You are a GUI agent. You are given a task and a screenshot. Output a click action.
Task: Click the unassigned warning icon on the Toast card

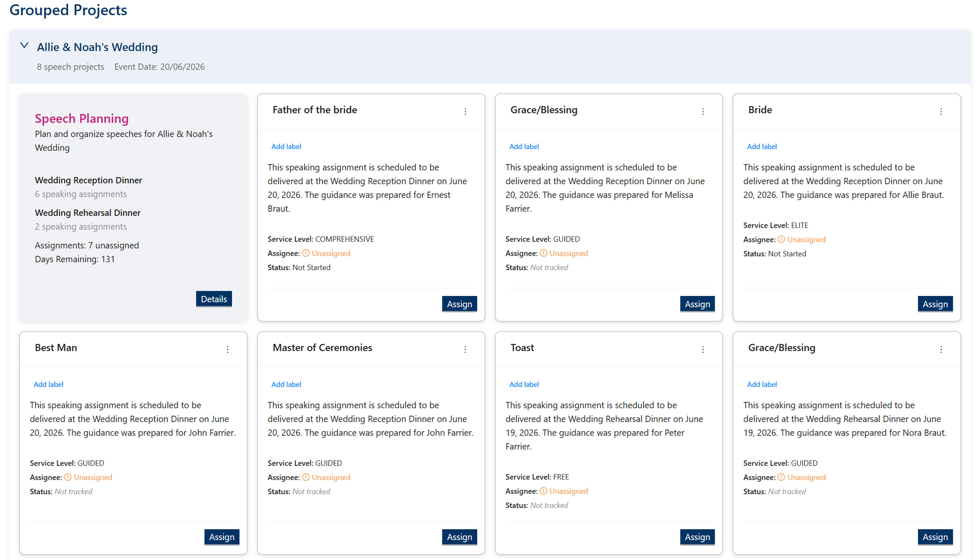point(543,491)
